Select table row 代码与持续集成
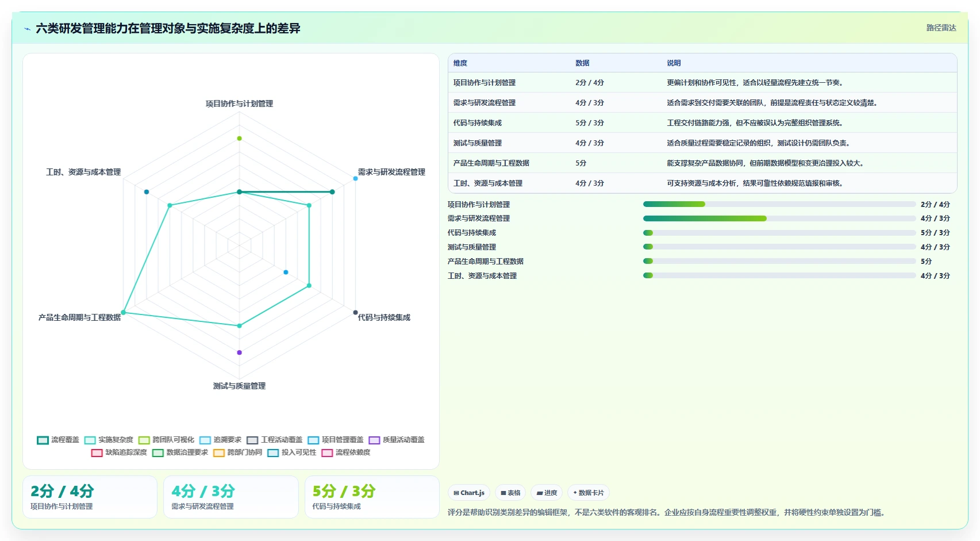The image size is (980, 541). tap(702, 122)
